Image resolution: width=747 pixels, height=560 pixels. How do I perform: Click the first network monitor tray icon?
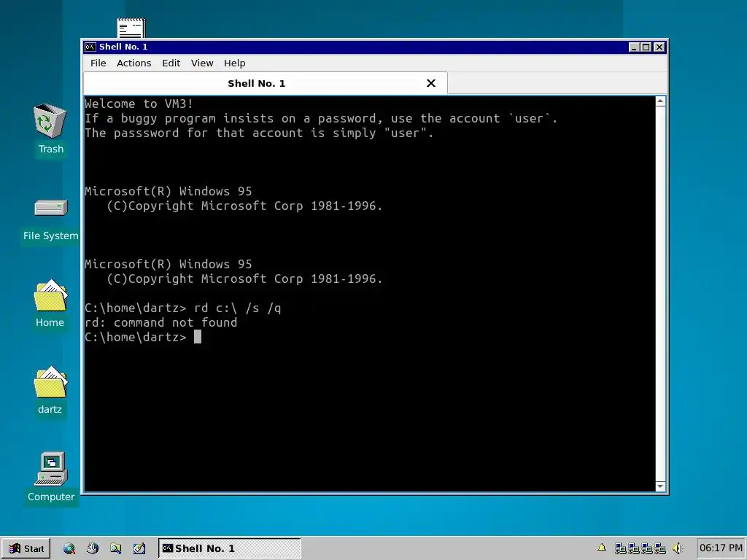[620, 548]
